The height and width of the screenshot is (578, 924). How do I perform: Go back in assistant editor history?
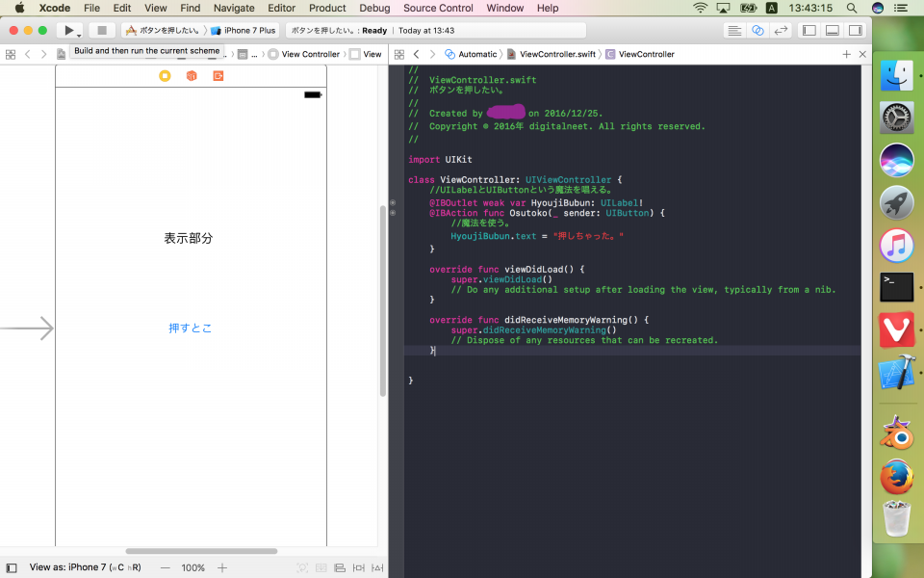[x=416, y=54]
